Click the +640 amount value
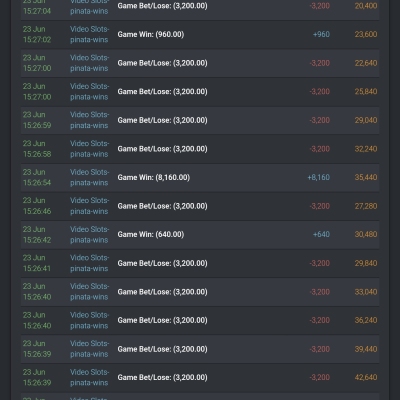 tap(321, 234)
